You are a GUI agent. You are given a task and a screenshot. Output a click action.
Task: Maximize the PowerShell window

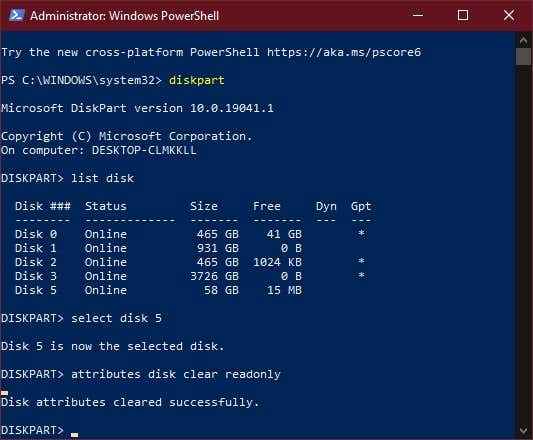coord(463,15)
